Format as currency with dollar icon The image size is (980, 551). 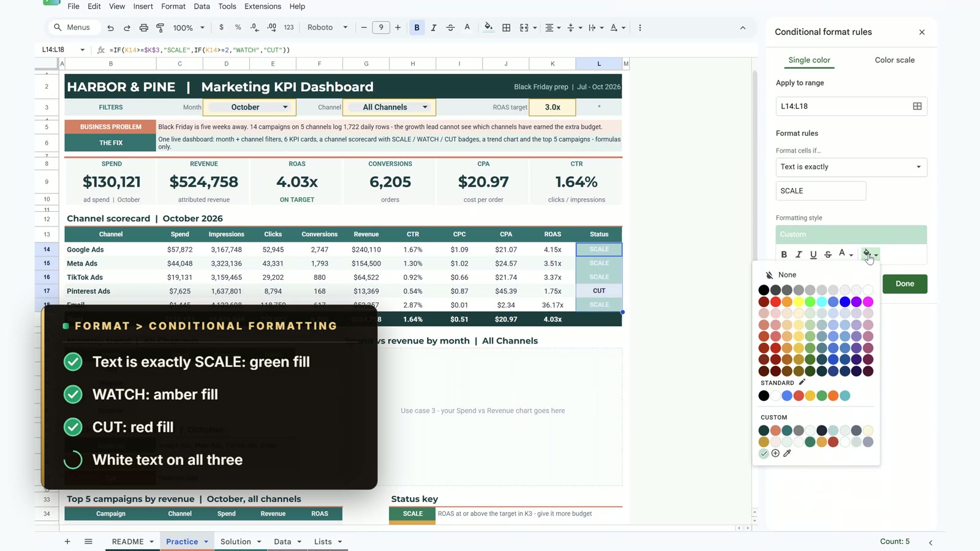point(221,28)
